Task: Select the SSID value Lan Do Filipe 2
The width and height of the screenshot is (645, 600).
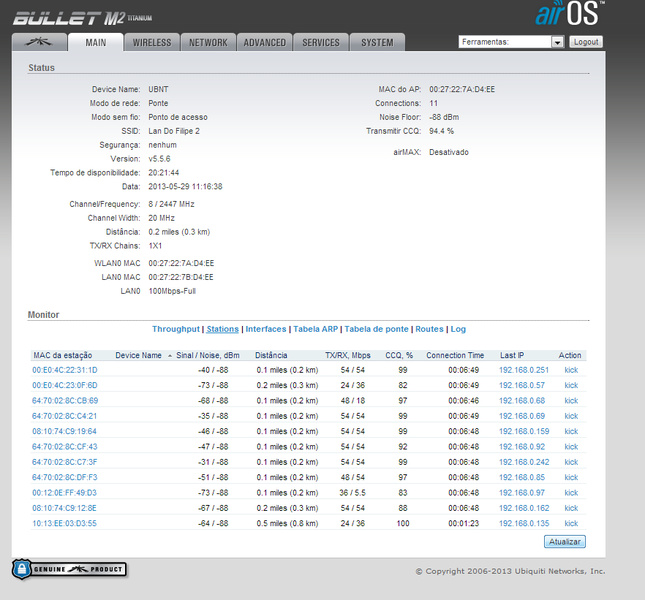Action: point(174,131)
